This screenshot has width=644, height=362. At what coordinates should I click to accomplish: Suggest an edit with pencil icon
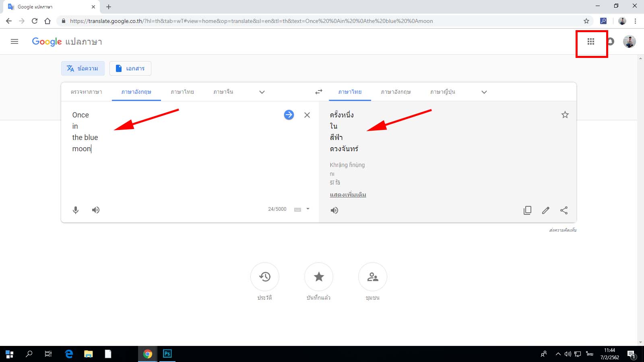click(546, 210)
